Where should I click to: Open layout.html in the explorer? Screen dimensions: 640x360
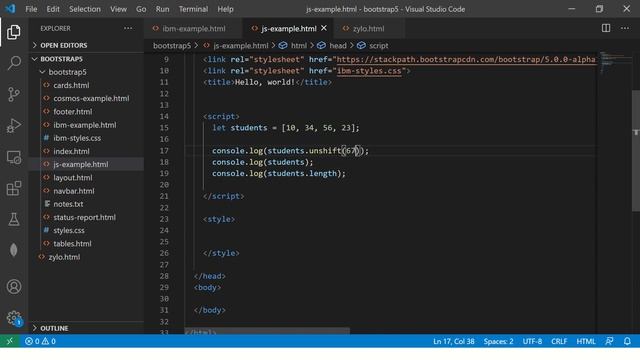tap(73, 178)
